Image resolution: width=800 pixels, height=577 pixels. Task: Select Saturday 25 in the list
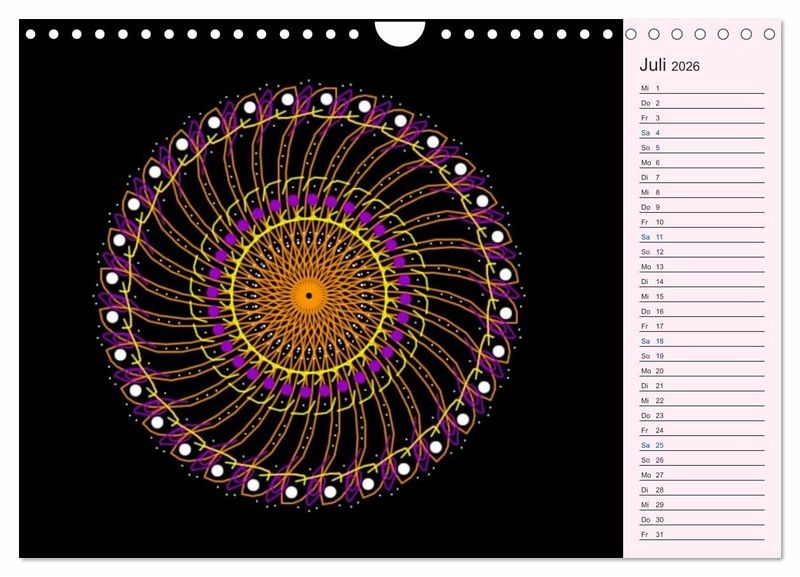pos(701,445)
